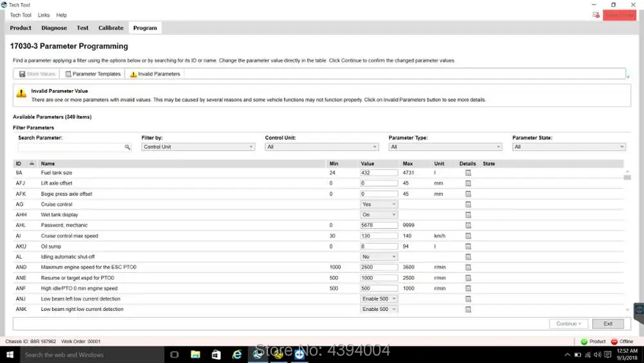This screenshot has width=644, height=363.
Task: Open the Windows Start menu
Action: [x=10, y=355]
